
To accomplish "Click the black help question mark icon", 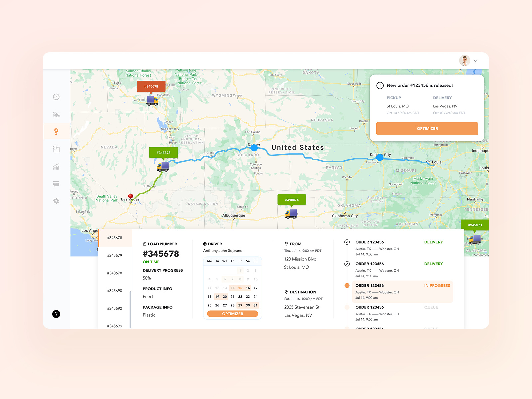I will (56, 314).
